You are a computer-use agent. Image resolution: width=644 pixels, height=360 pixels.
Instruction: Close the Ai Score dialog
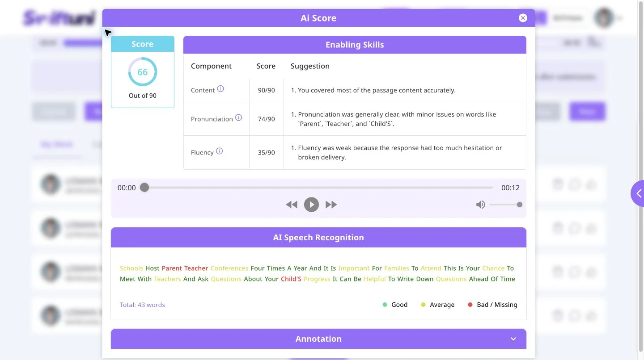pyautogui.click(x=523, y=18)
